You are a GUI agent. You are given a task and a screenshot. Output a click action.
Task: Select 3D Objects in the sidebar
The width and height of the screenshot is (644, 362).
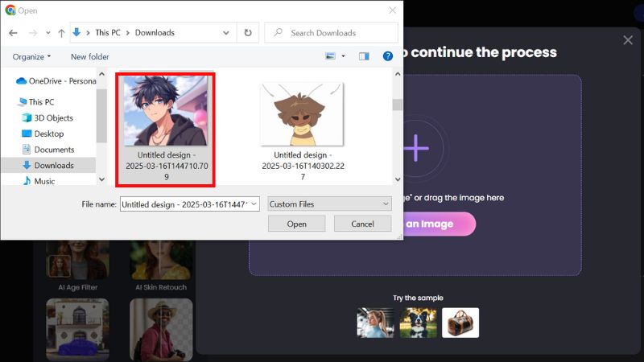pyautogui.click(x=53, y=117)
